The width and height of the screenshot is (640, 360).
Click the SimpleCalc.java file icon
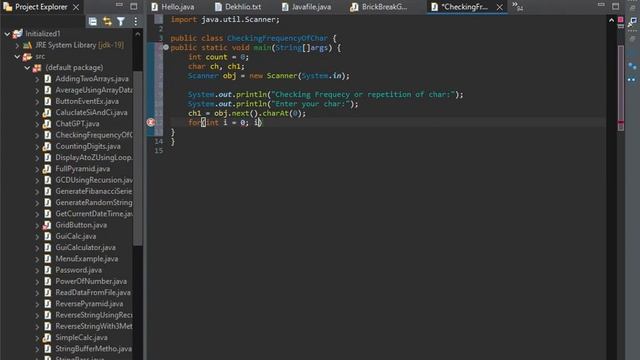[x=47, y=338]
